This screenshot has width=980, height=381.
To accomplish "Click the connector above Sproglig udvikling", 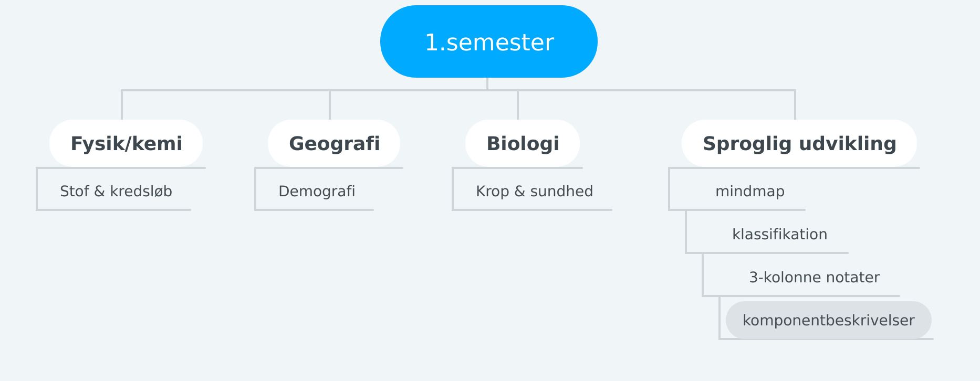I will point(795,105).
